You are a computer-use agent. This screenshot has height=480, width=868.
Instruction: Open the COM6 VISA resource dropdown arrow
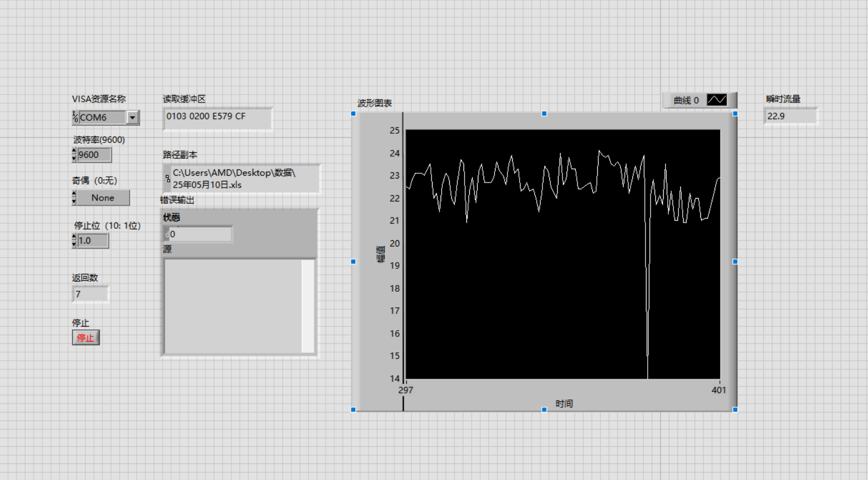(133, 117)
